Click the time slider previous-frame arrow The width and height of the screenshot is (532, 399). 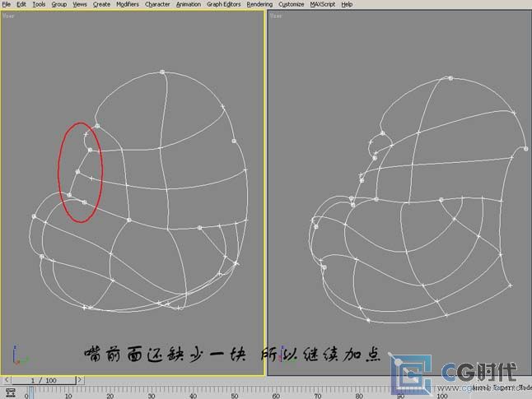(x=7, y=380)
